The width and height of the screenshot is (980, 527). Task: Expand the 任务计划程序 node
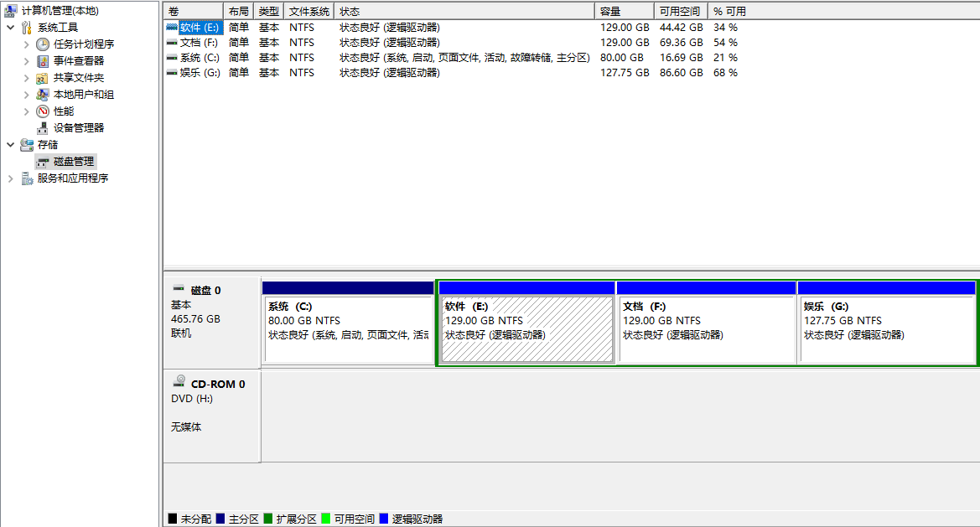tap(27, 44)
